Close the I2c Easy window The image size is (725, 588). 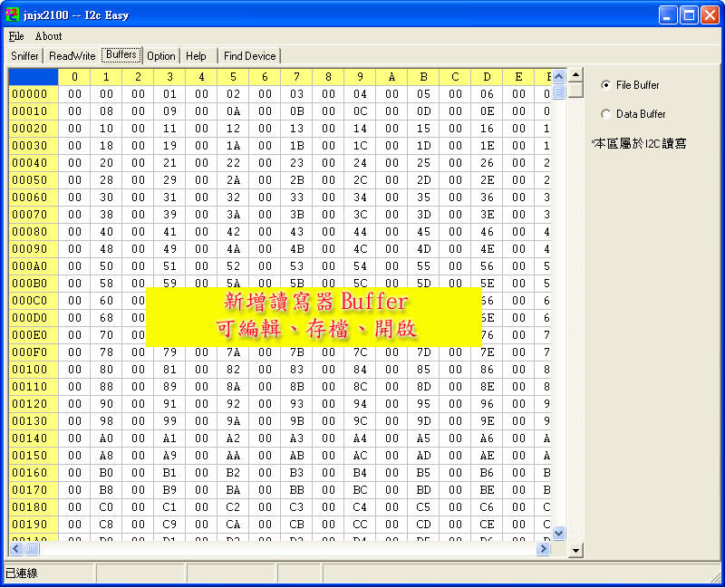[710, 15]
